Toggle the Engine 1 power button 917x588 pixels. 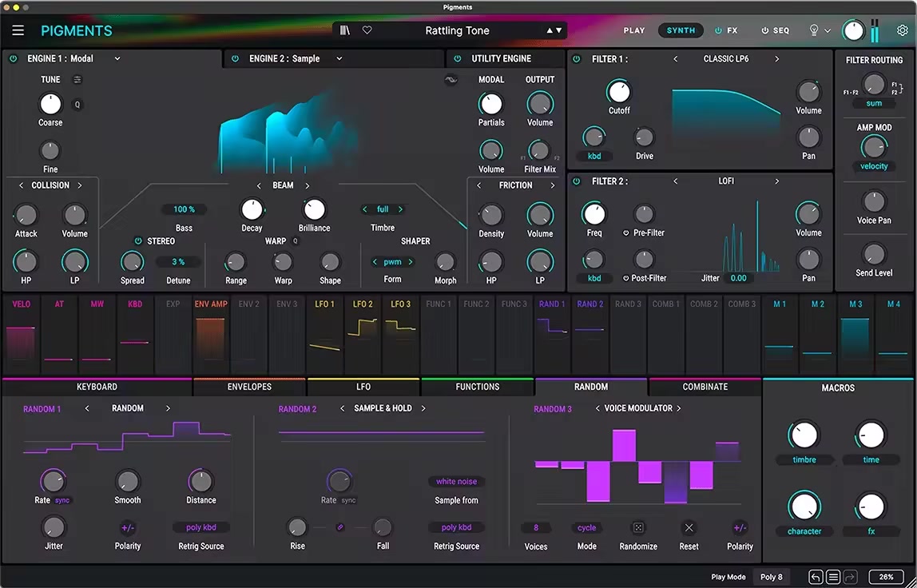[x=14, y=58]
